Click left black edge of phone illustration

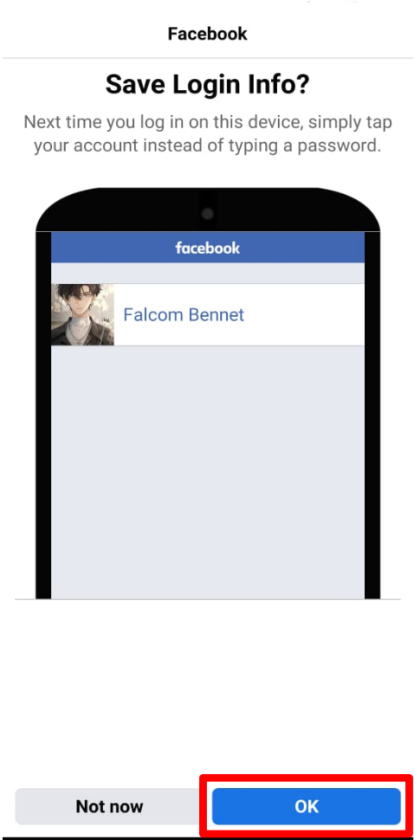[43, 415]
